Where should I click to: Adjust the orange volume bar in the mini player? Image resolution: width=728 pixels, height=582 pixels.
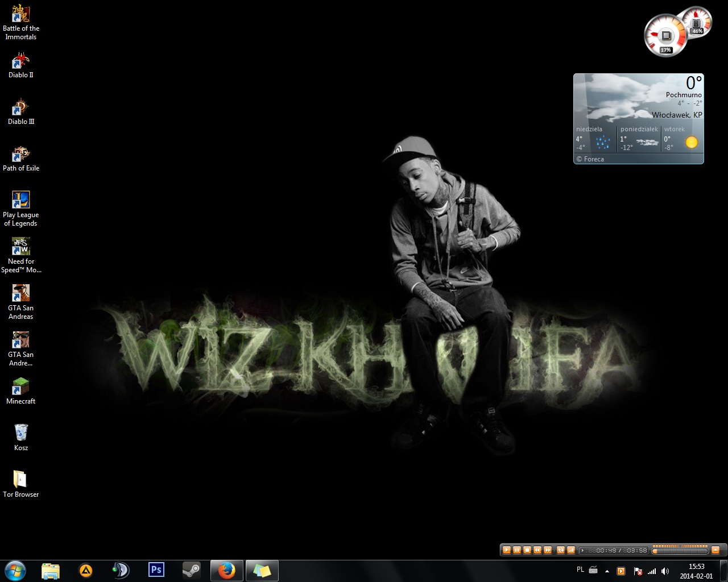point(680,546)
